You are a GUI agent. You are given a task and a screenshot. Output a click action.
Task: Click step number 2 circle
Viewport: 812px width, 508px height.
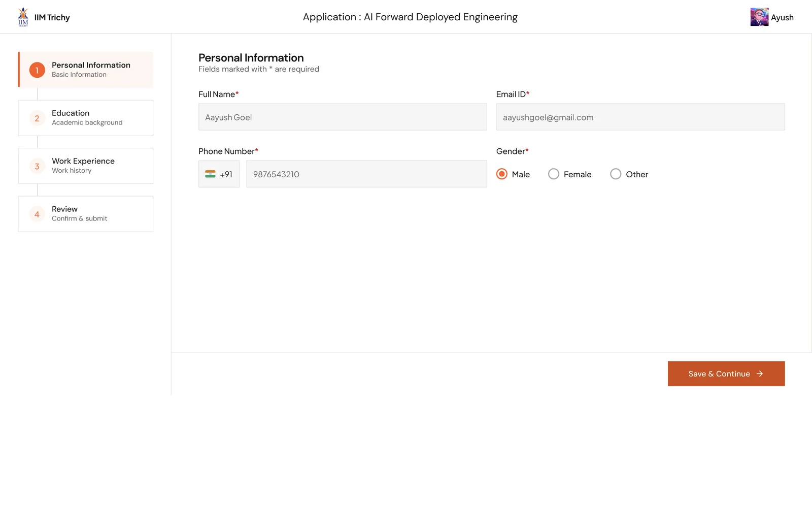[37, 118]
